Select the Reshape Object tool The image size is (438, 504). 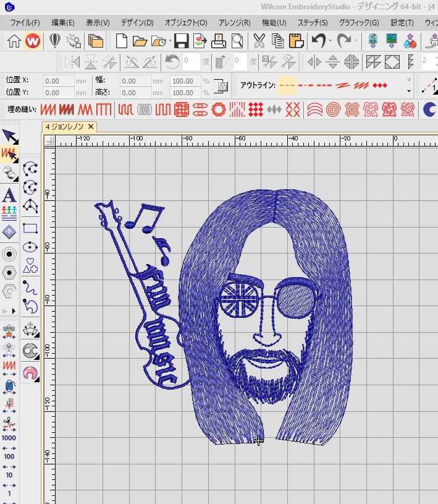point(10,154)
